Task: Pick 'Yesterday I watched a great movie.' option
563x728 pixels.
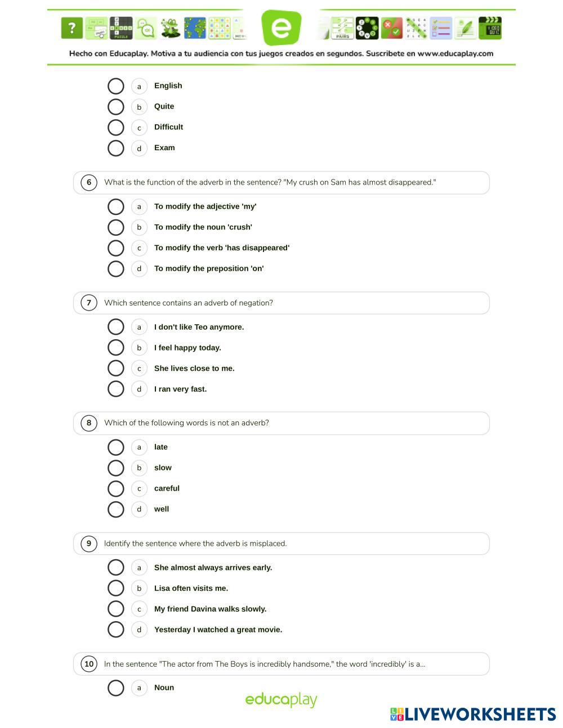Action: (115, 630)
